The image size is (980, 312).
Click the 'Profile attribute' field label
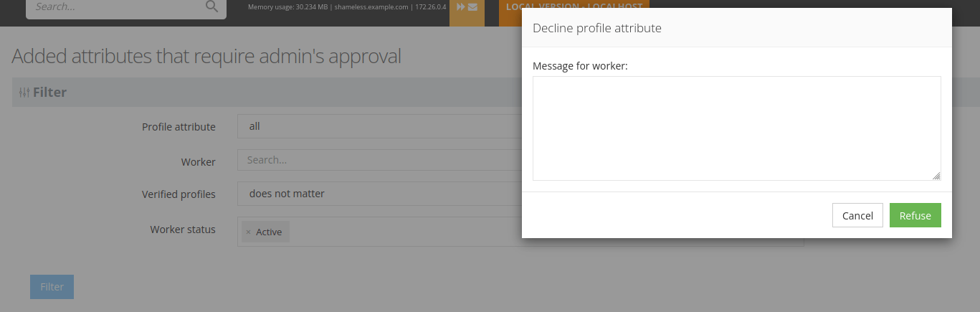point(179,126)
